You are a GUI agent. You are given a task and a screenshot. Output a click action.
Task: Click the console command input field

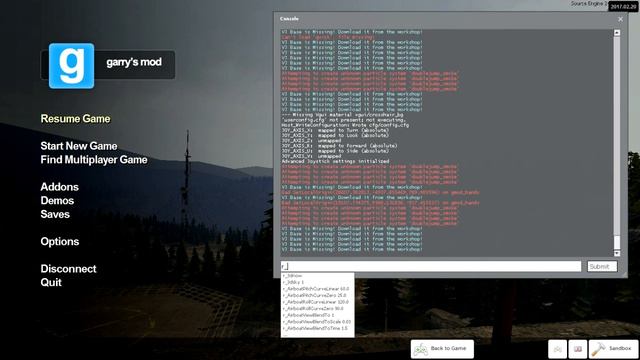point(431,267)
